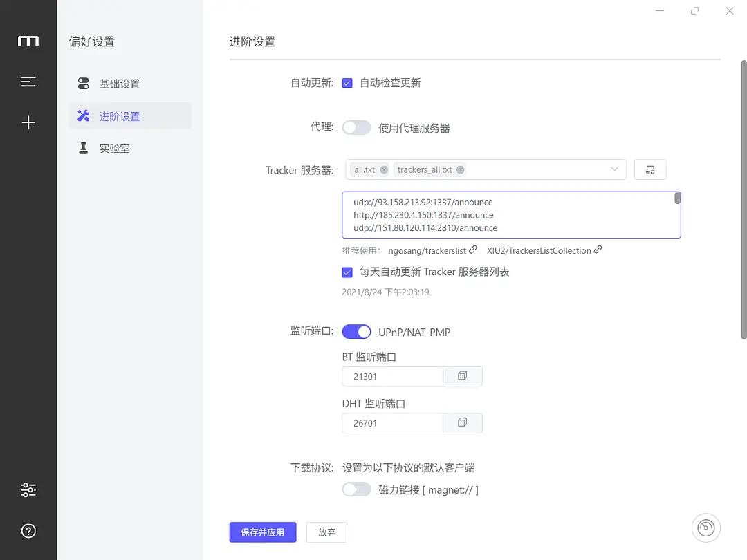This screenshot has width=747, height=560.
Task: Open the speedometer speed-limit button
Action: (x=705, y=528)
